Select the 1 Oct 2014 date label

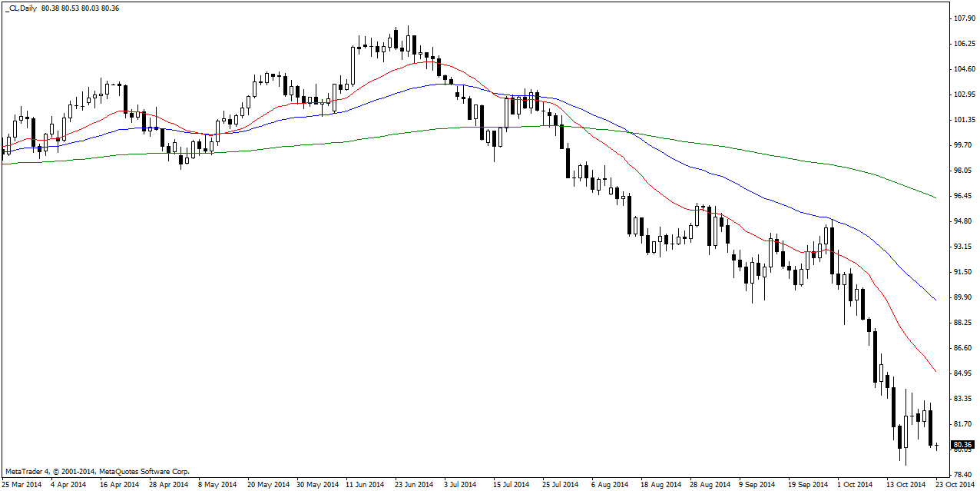coord(854,485)
